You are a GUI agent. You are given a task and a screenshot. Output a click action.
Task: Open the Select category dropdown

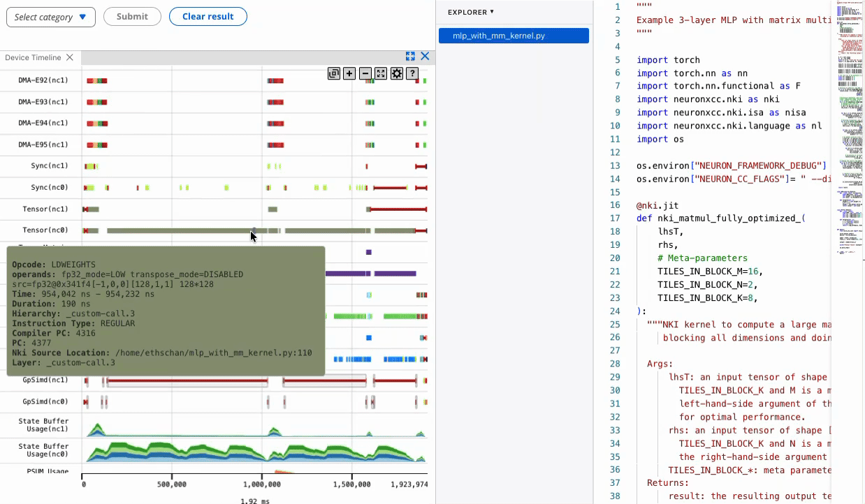pos(51,17)
